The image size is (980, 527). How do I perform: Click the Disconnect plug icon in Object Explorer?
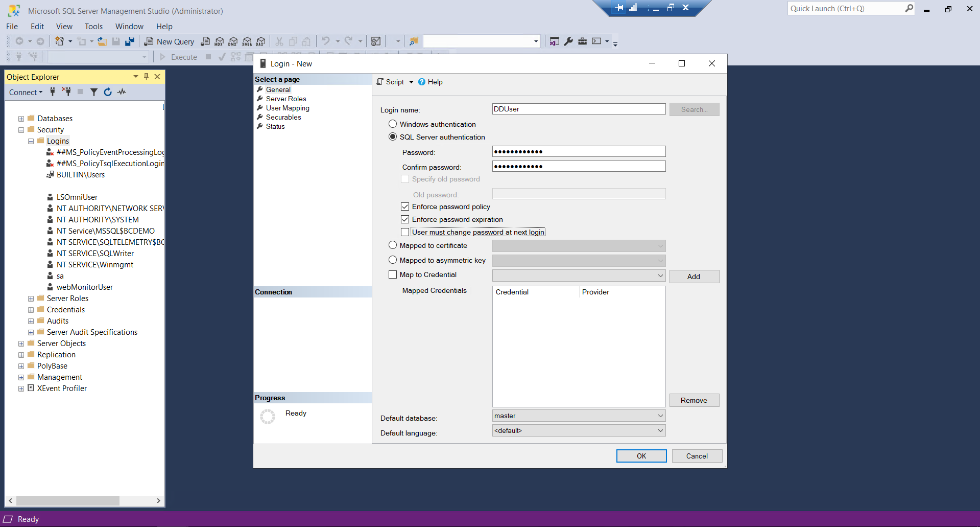point(66,92)
